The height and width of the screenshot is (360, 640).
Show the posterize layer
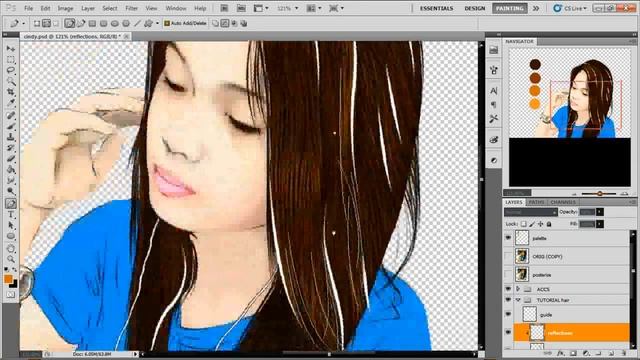(x=508, y=275)
